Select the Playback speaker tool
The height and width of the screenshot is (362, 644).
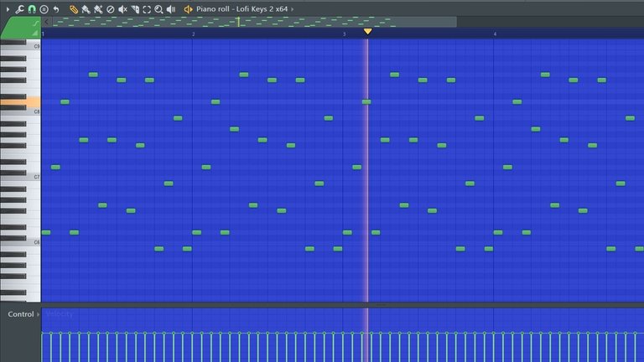[171, 9]
